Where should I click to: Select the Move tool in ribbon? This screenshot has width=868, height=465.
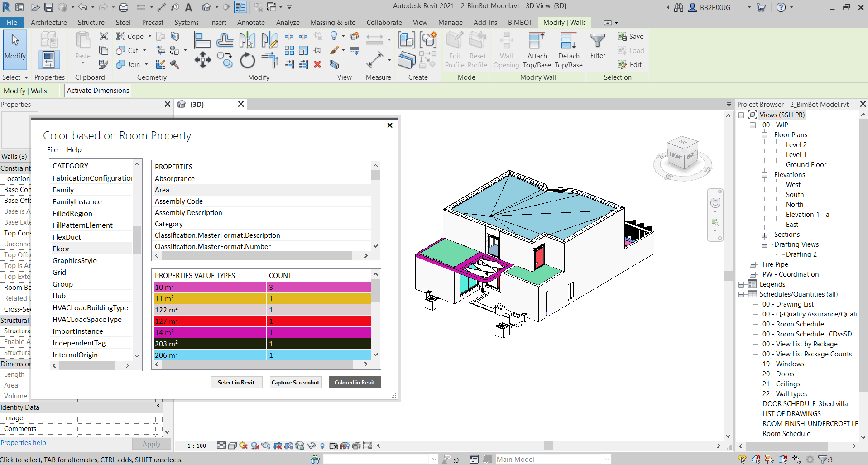[202, 60]
